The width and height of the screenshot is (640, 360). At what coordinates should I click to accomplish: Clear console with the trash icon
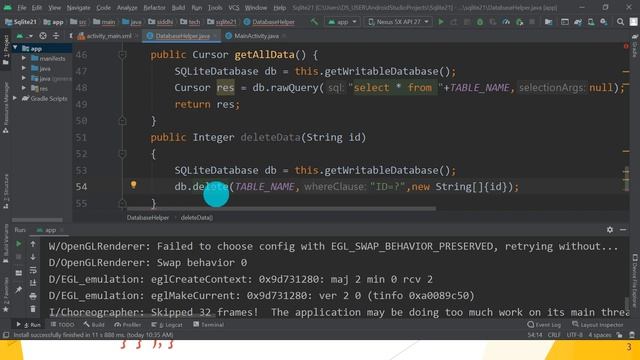click(x=33, y=309)
